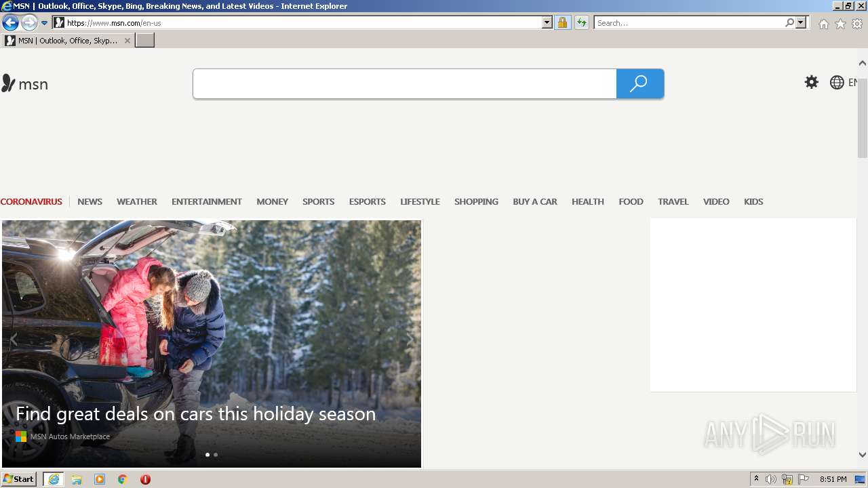Open the NEWS section
868x488 pixels.
90,201
